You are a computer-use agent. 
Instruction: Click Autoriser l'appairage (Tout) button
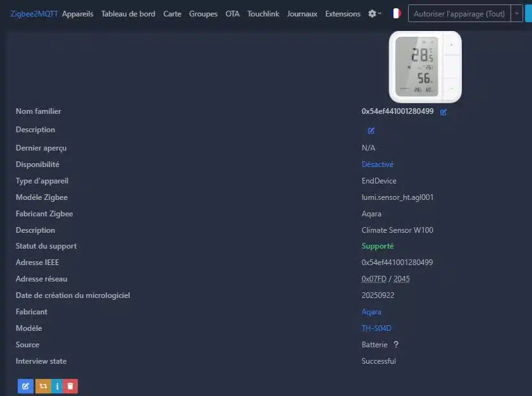coord(459,13)
